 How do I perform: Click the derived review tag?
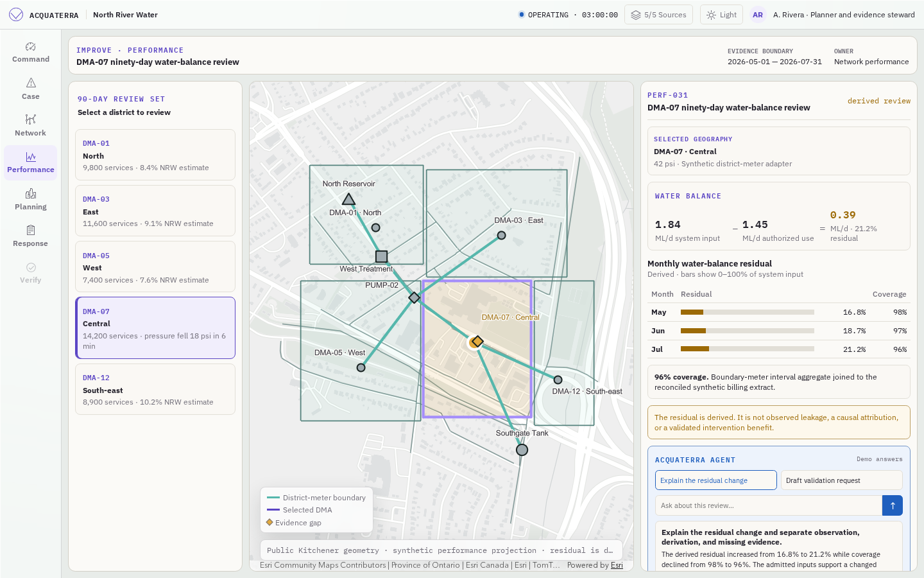coord(879,101)
